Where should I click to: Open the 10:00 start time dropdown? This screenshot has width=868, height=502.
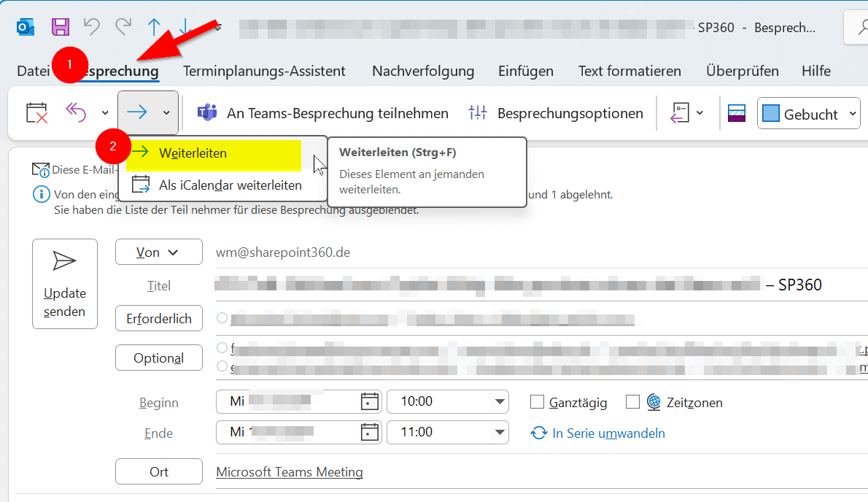click(x=500, y=401)
